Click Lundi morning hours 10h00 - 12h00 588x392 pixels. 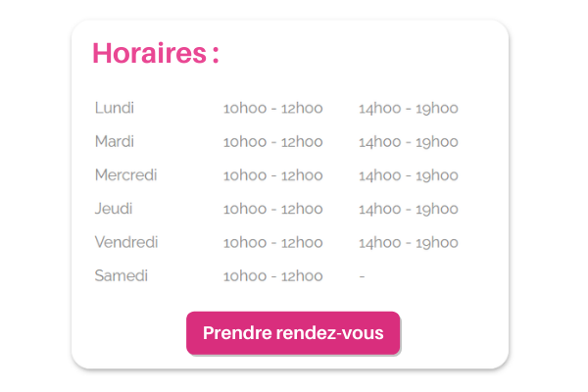[272, 109]
